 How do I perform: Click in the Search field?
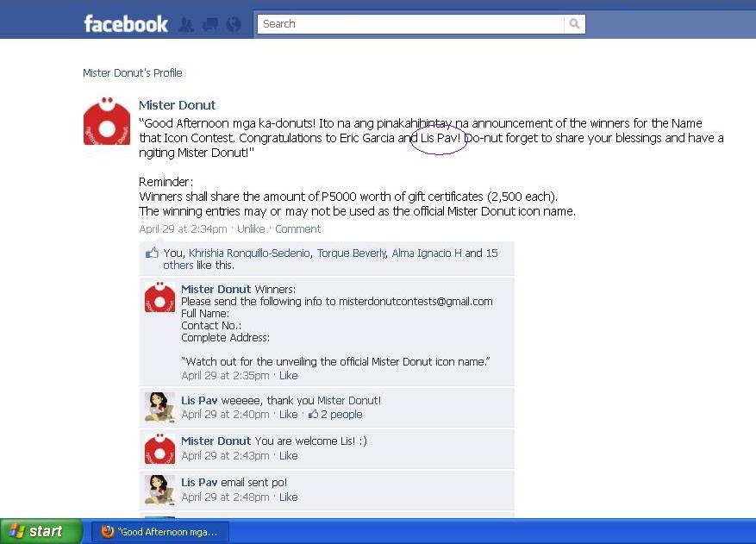(x=411, y=23)
